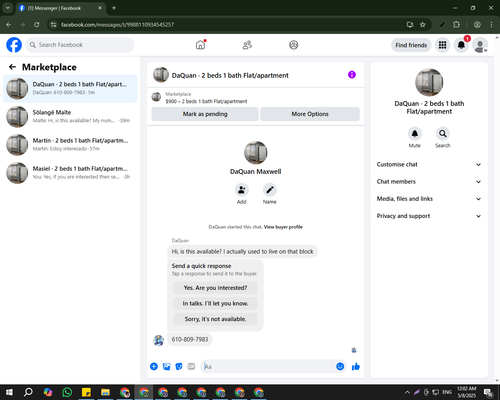Attach a file with the photo icon

pos(166,367)
